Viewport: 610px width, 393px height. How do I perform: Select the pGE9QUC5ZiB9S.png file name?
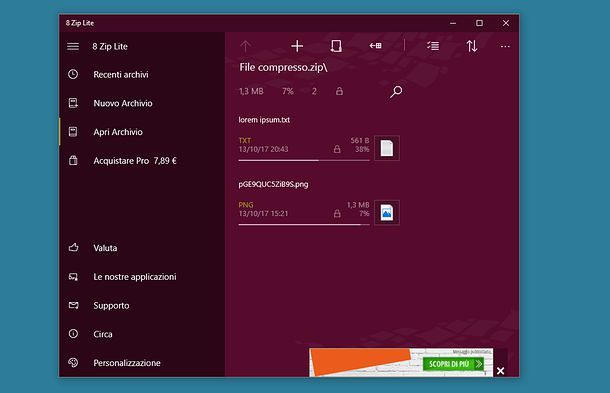tap(273, 184)
